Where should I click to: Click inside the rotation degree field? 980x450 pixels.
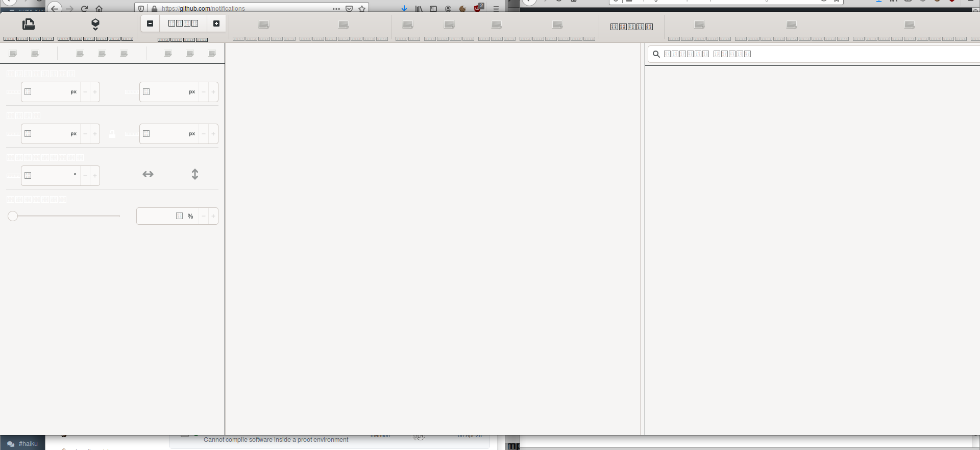click(x=51, y=176)
